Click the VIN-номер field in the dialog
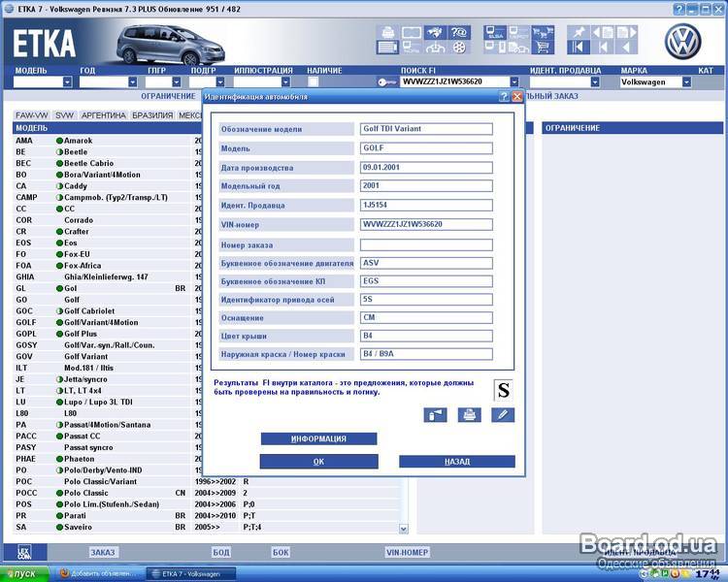Image resolution: width=728 pixels, height=582 pixels. pyautogui.click(x=426, y=224)
